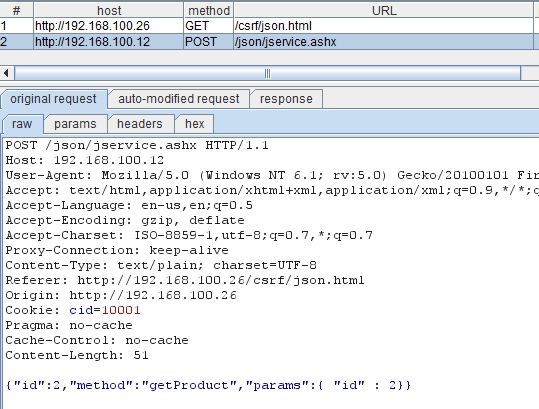This screenshot has width=539, height=409.
Task: Click the Pragma: no-cache line
Action: pyautogui.click(x=69, y=325)
